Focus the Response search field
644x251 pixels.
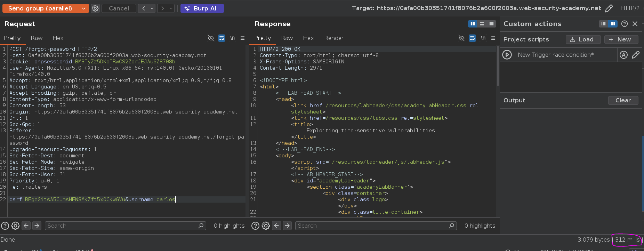point(376,226)
